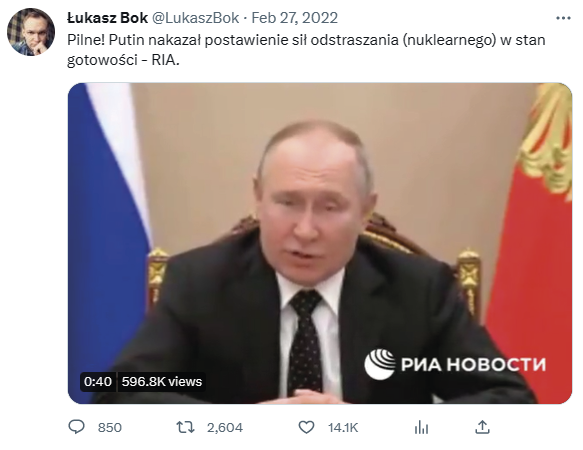The height and width of the screenshot is (450, 583).
Task: Click the tweet text starting with Pilne!
Action: coord(306,50)
